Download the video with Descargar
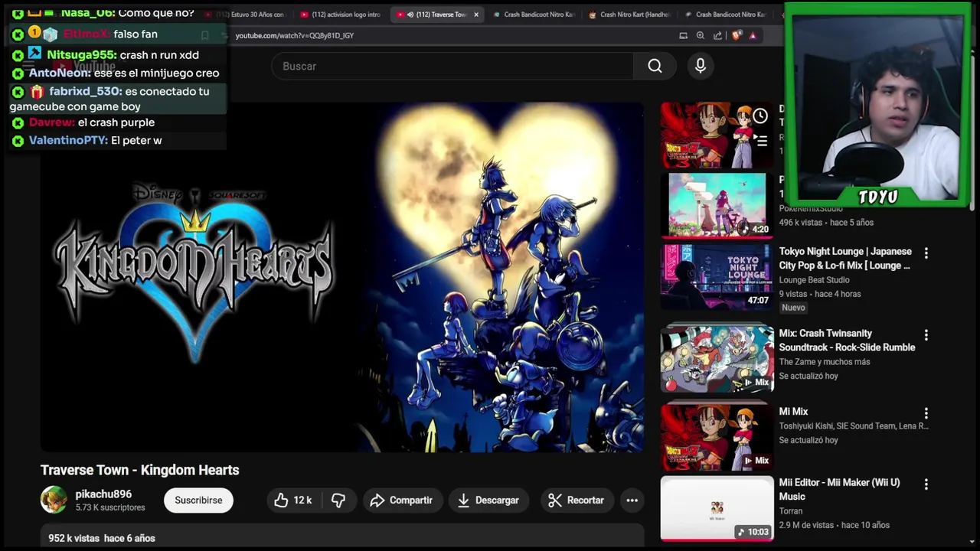 pyautogui.click(x=488, y=500)
